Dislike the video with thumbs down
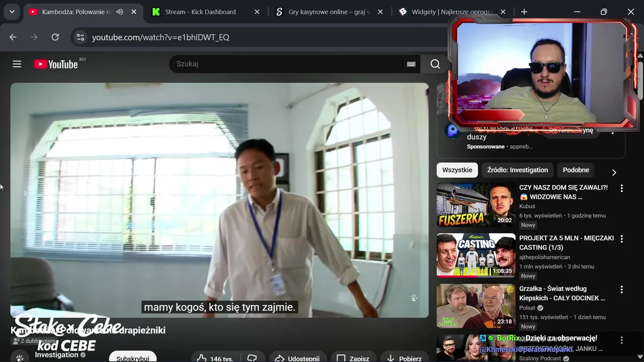 [253, 358]
